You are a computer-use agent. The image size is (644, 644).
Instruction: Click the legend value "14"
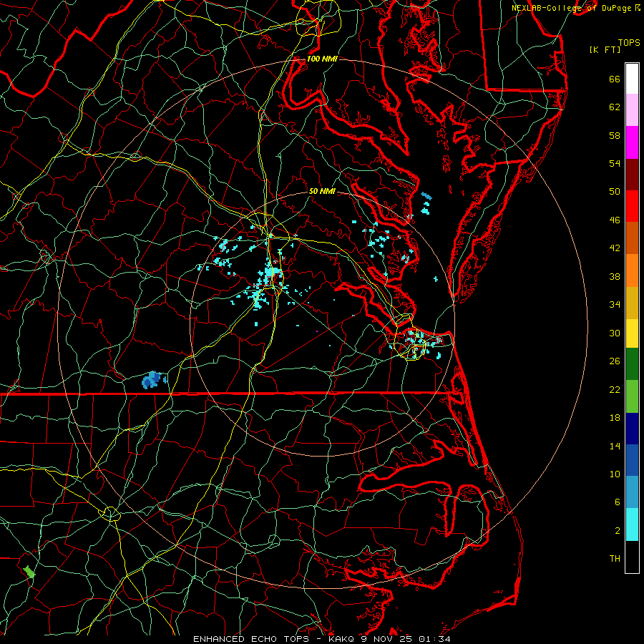[x=615, y=446]
